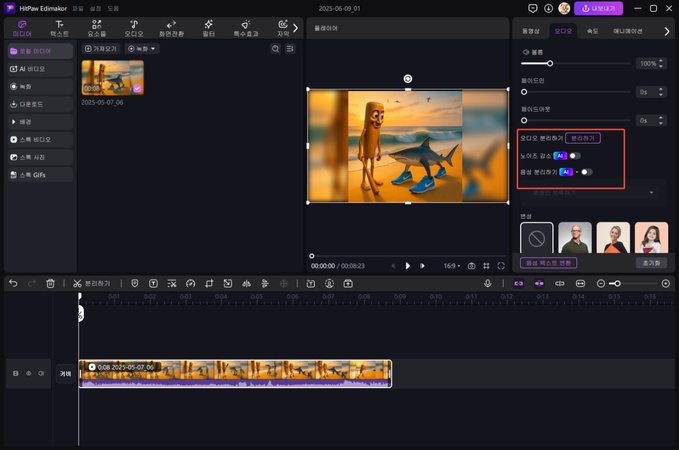
Task: Click the undo arrow in timeline toolbar
Action: tap(13, 284)
